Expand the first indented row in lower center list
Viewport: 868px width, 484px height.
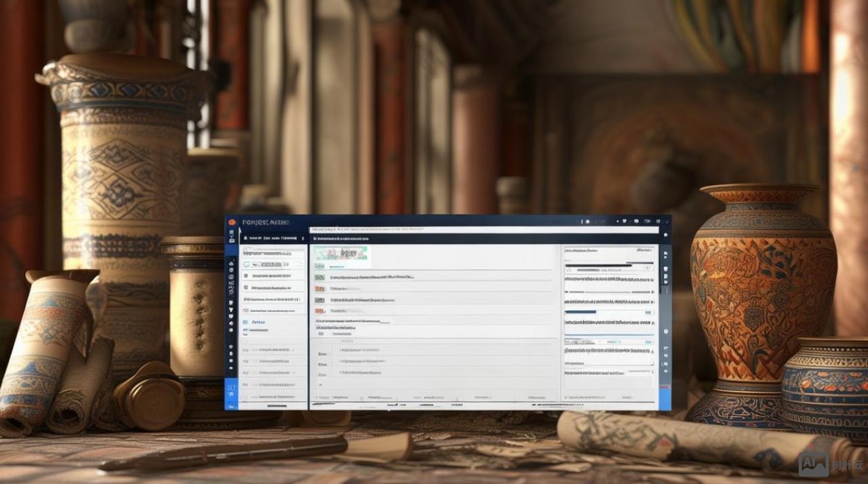tap(323, 353)
